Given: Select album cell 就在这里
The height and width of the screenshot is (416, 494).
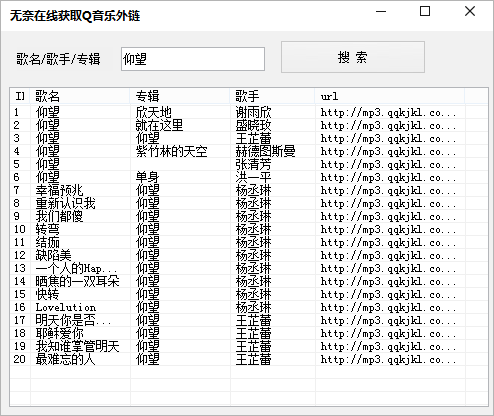Looking at the screenshot, I should pyautogui.click(x=159, y=126).
